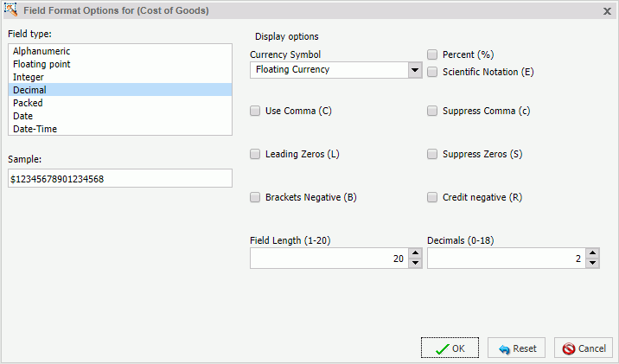Decrease Field Length with down arrow

tap(415, 263)
